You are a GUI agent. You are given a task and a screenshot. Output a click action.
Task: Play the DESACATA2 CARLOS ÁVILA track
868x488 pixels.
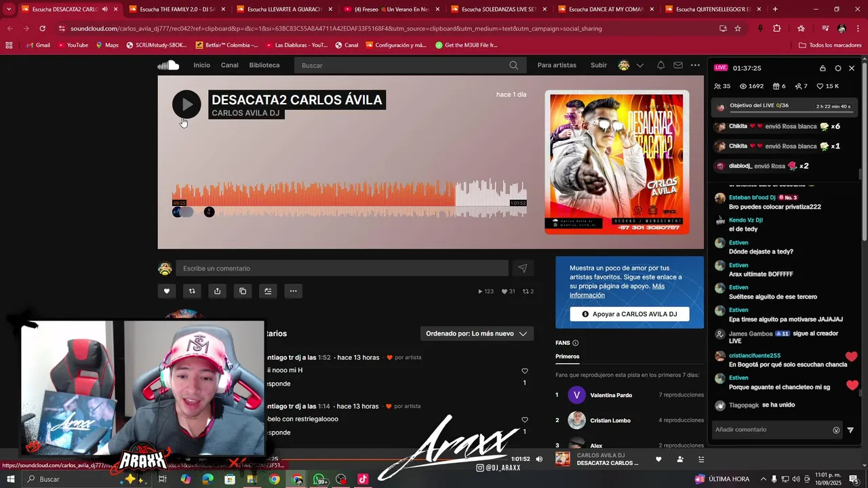(x=186, y=104)
